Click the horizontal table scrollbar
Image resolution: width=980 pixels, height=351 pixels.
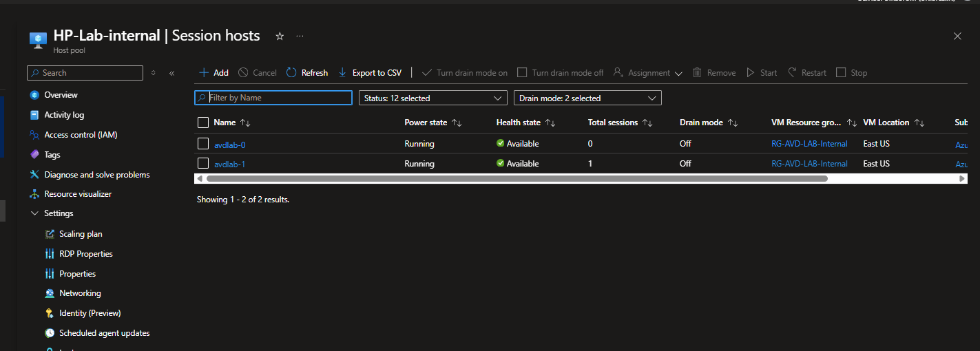click(x=517, y=178)
